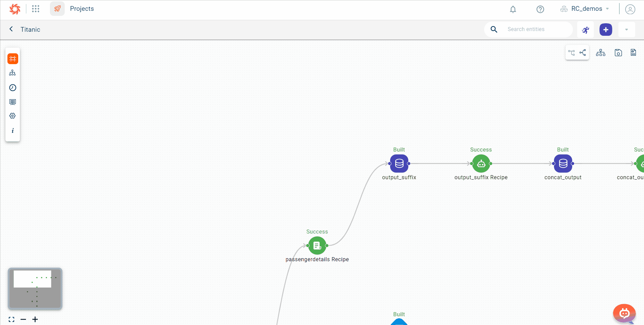Open the chatbot assistant button
Screen dimensions: 644x325
[624, 314]
